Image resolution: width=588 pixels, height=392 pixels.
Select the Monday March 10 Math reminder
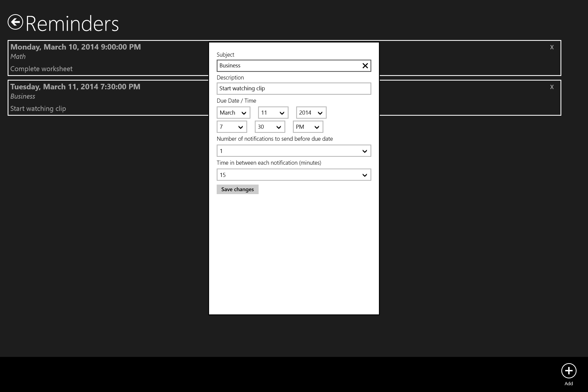(109, 58)
